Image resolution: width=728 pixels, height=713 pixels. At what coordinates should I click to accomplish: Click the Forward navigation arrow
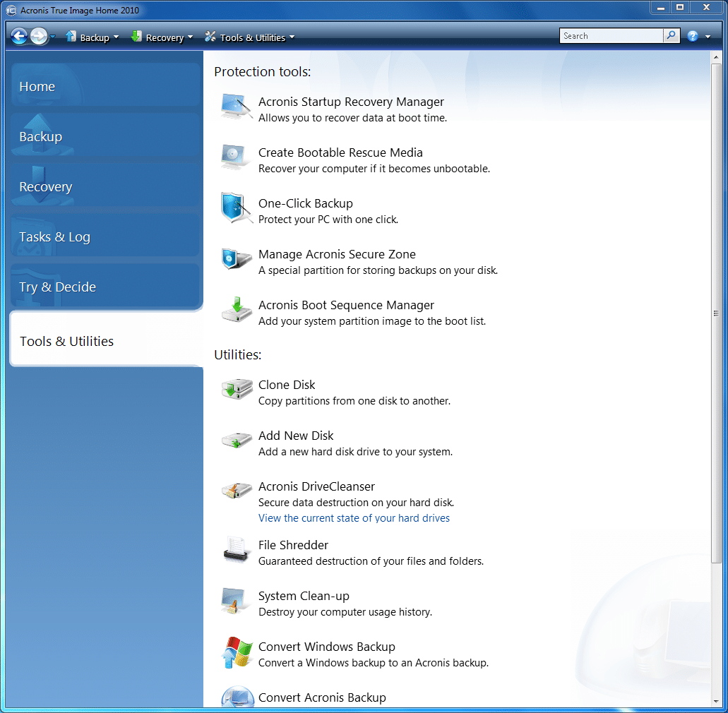[x=39, y=36]
